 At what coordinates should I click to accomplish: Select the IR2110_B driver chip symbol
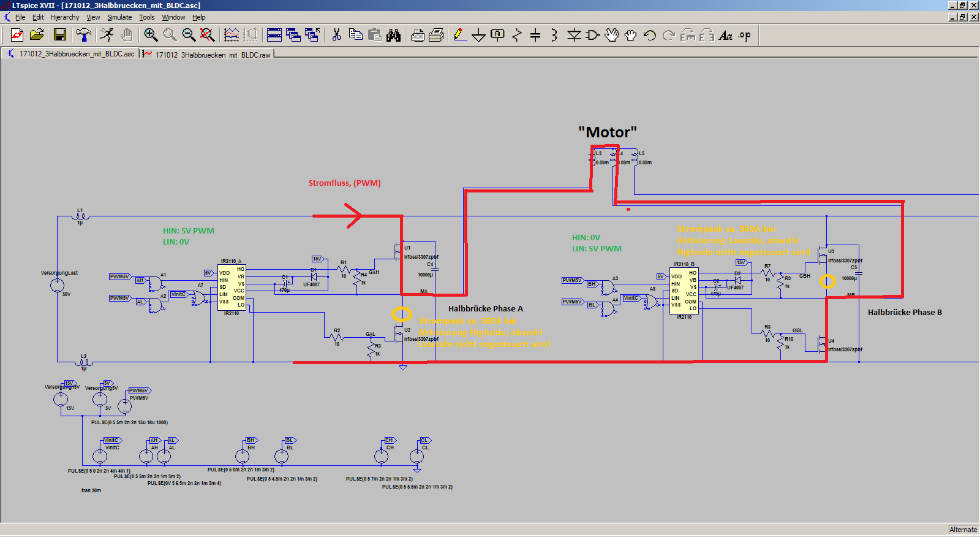pos(684,291)
